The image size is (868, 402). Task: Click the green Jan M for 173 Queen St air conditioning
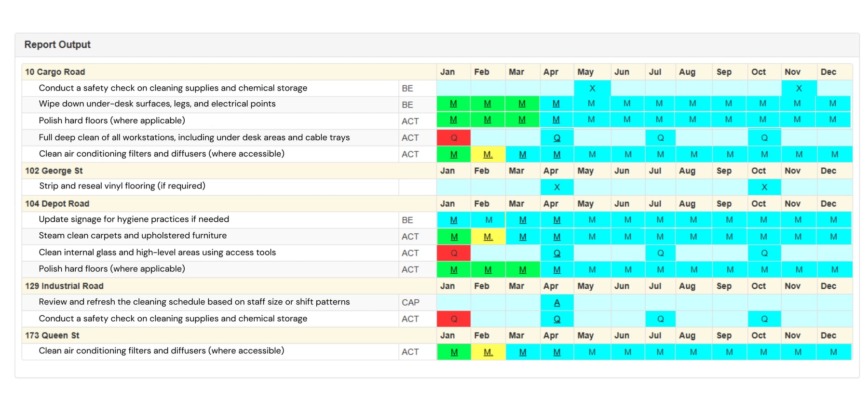pos(454,352)
